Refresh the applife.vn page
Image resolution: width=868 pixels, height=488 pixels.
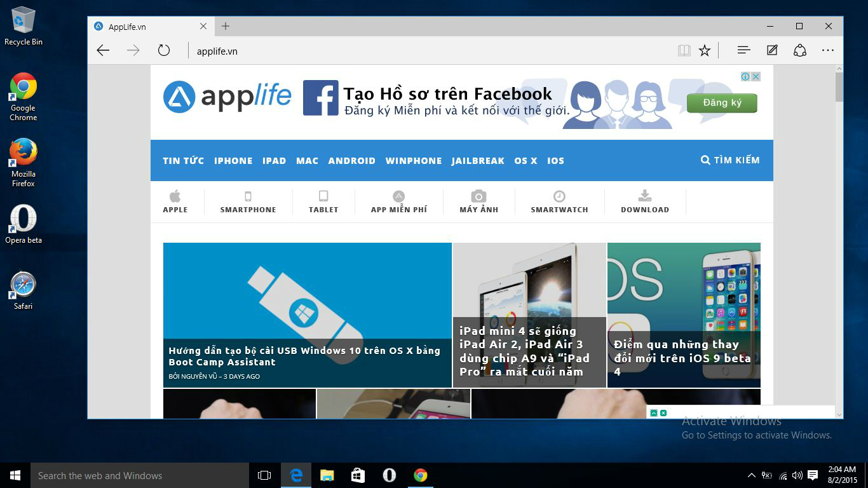pos(164,50)
